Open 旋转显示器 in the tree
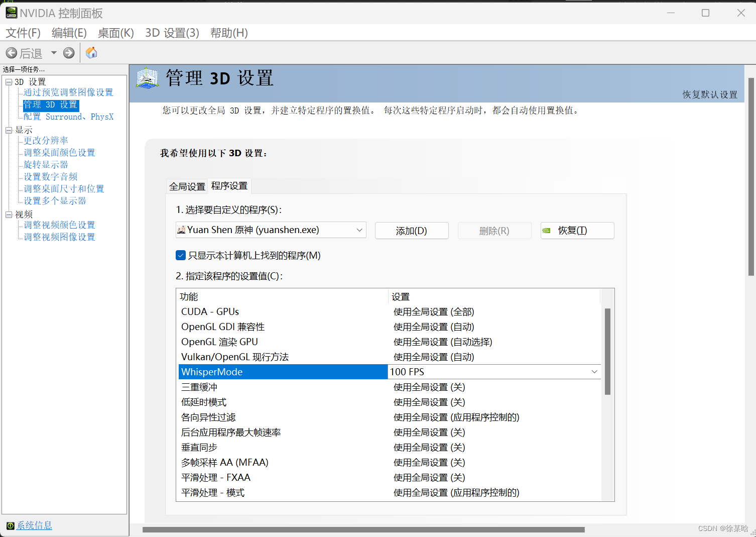 (46, 165)
